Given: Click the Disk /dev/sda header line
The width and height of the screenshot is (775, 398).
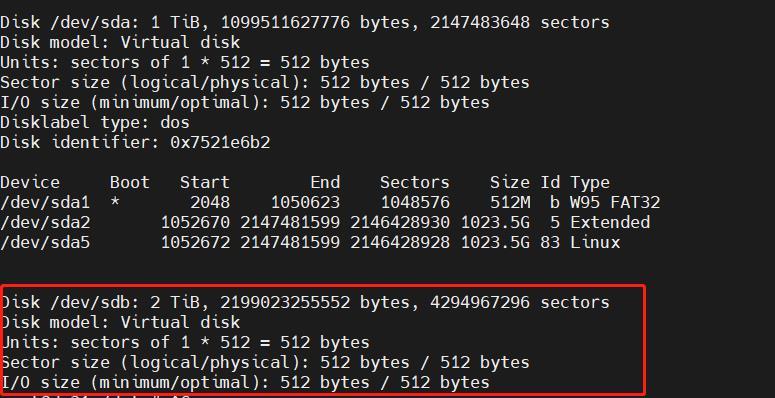Looking at the screenshot, I should pos(304,22).
